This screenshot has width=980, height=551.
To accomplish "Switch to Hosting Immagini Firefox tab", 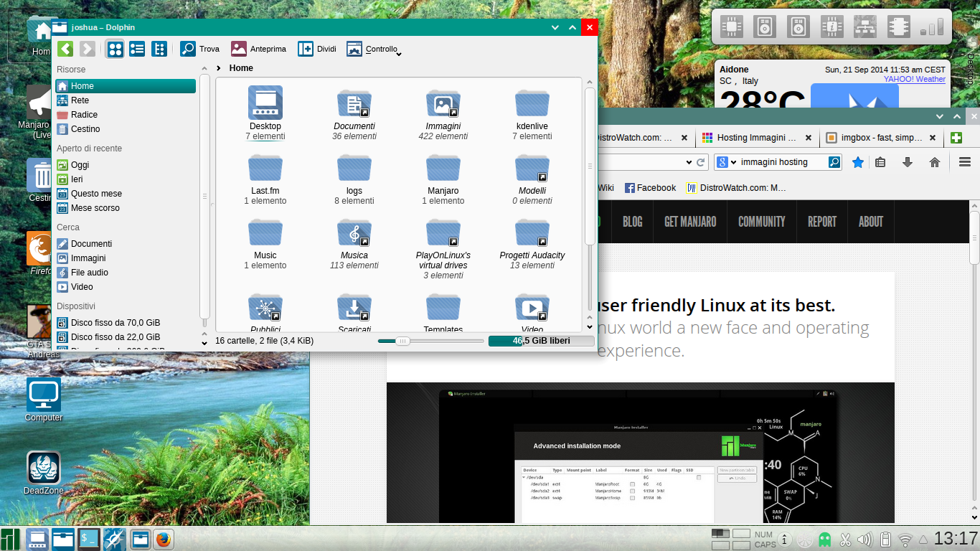I will (757, 137).
